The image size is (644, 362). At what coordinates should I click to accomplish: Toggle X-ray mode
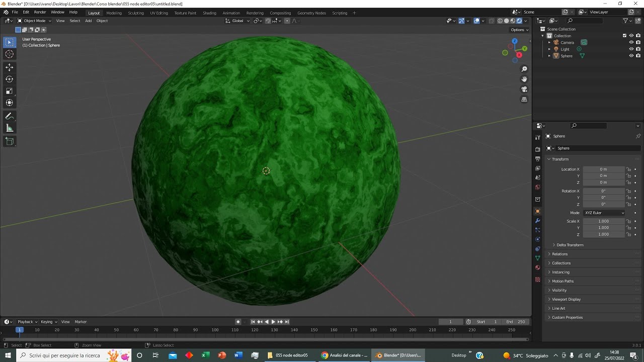point(492,21)
